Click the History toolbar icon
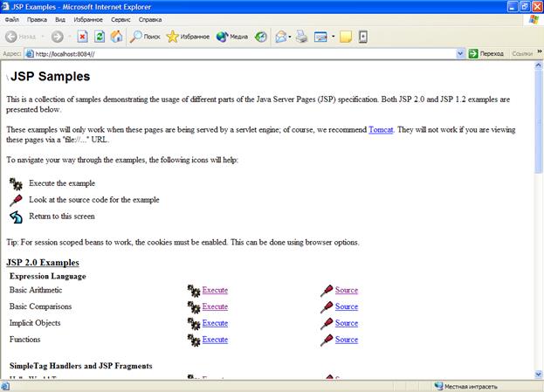 (261, 37)
